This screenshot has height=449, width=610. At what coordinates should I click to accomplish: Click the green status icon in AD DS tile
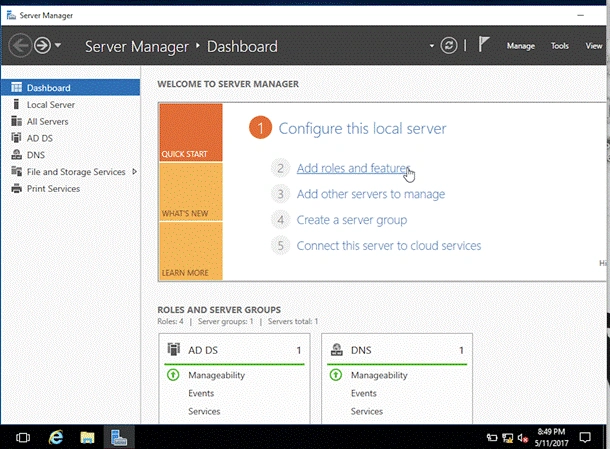(173, 375)
